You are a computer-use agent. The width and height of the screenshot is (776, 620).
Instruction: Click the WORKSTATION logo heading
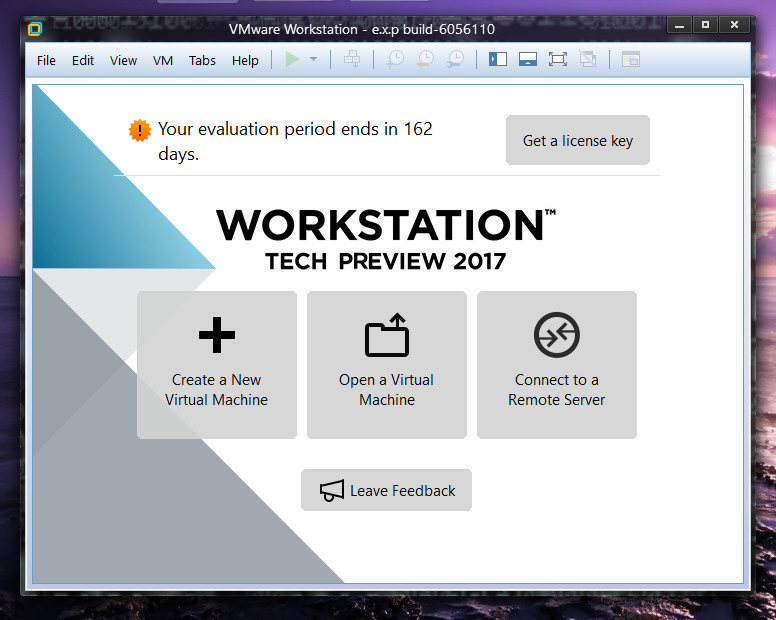[x=386, y=225]
